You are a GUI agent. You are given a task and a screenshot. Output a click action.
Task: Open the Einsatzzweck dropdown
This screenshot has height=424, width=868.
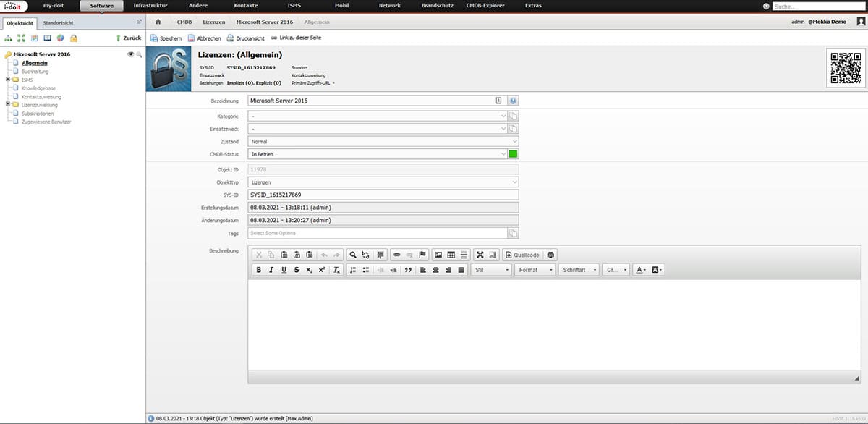click(x=377, y=129)
